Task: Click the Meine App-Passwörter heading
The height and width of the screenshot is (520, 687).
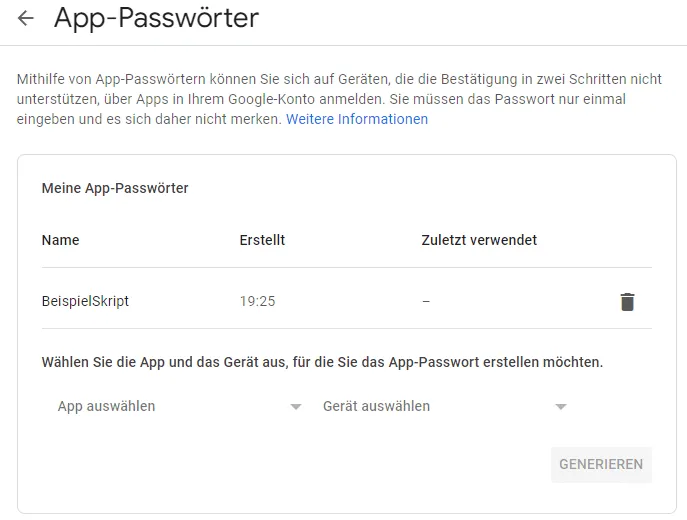Action: pyautogui.click(x=115, y=188)
